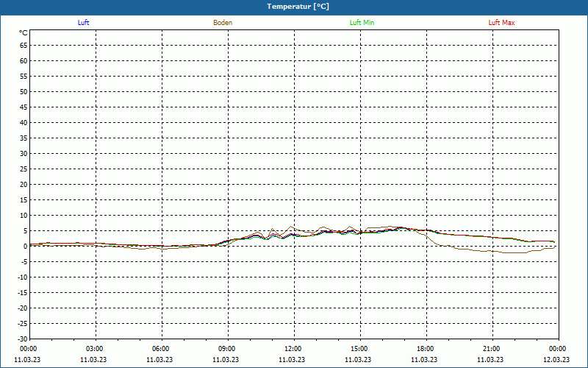Click the 18:00 time axis label
The height and width of the screenshot is (368, 588).
coord(425,349)
